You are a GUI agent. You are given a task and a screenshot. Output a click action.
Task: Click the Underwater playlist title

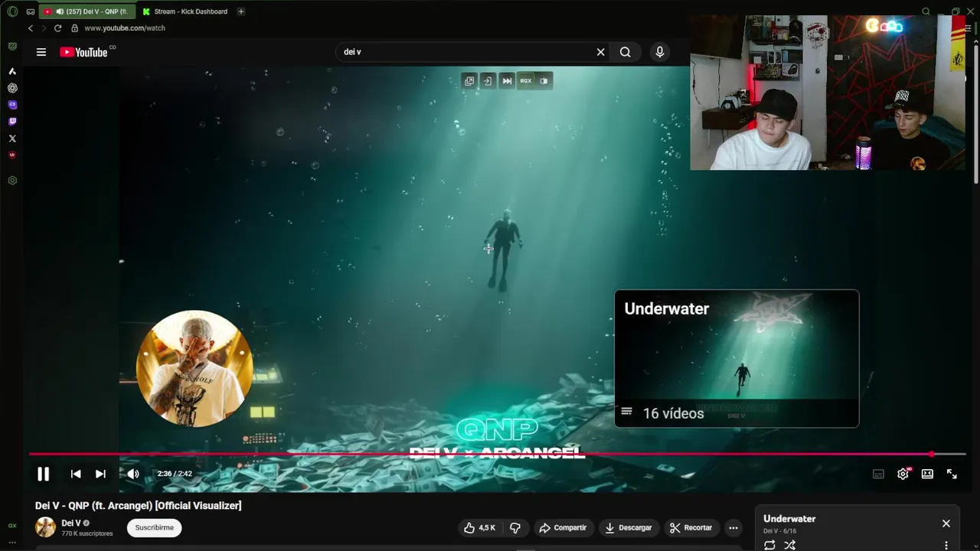[789, 519]
